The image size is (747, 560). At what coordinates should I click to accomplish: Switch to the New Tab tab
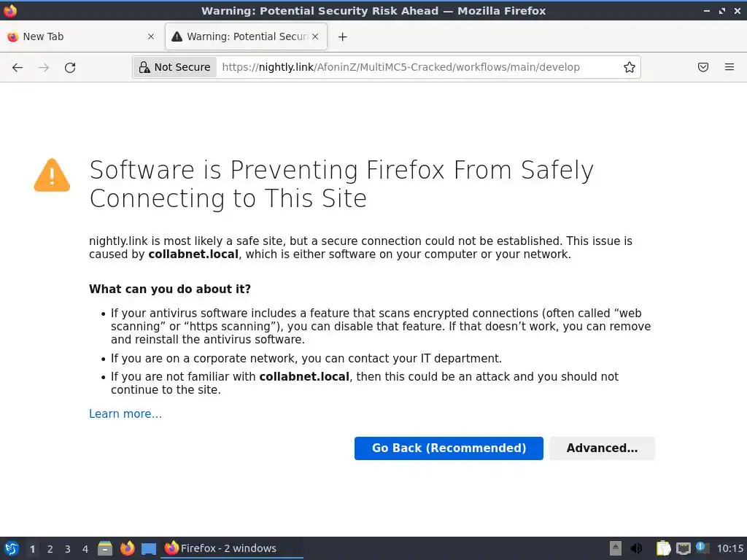tap(81, 36)
